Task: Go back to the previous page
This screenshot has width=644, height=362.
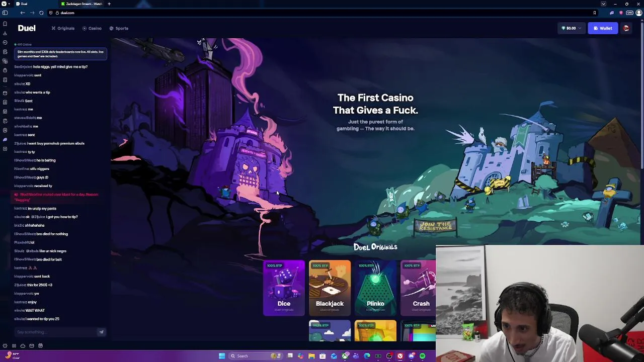Action: tap(23, 13)
